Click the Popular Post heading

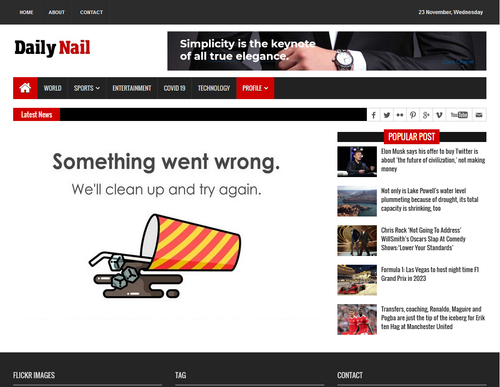click(412, 137)
